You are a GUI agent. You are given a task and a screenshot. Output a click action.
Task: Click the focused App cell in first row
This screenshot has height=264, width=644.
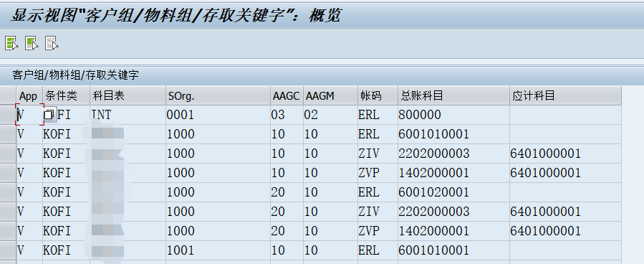[29, 115]
